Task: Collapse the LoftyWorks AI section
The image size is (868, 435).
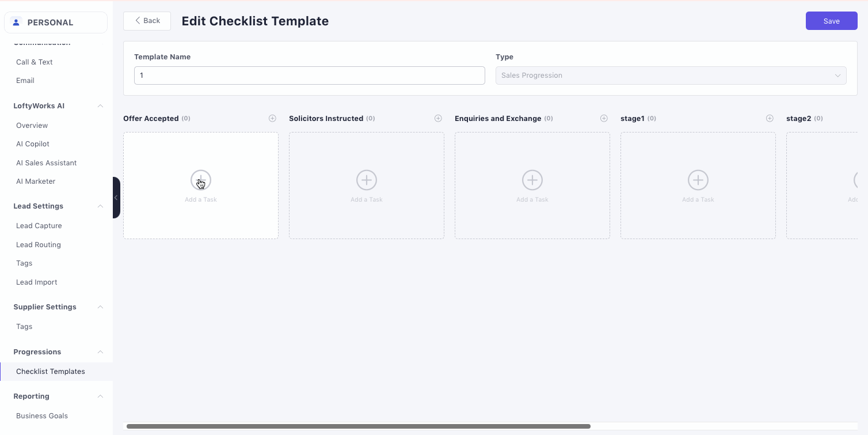Action: pyautogui.click(x=100, y=106)
